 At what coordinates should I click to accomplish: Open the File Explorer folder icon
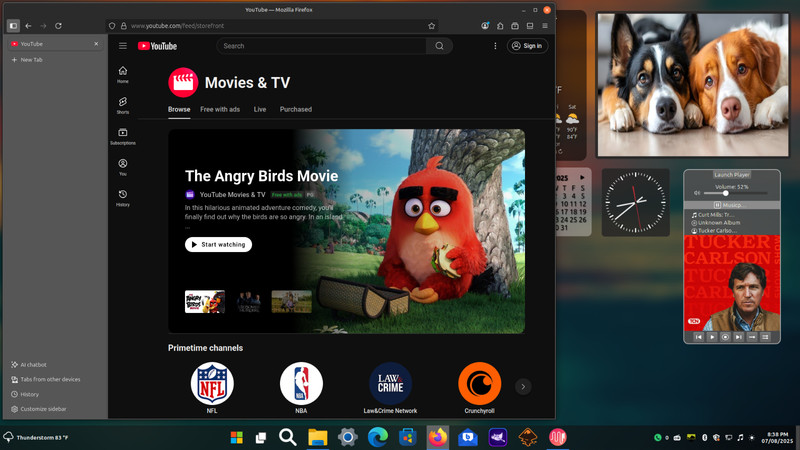point(317,437)
